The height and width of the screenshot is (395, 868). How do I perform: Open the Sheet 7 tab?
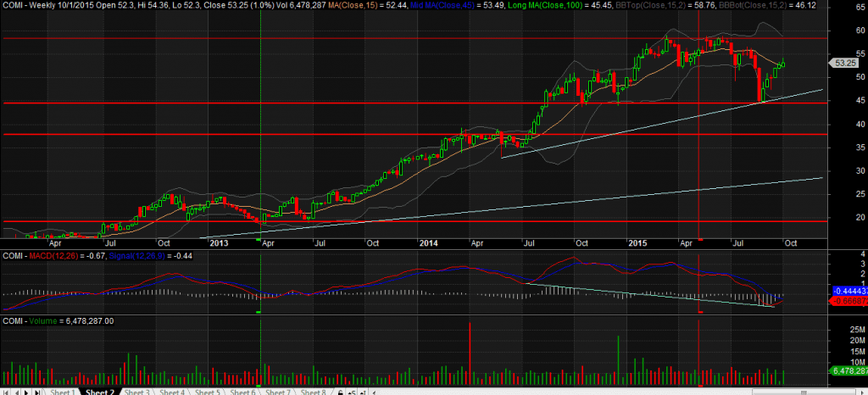pyautogui.click(x=278, y=392)
